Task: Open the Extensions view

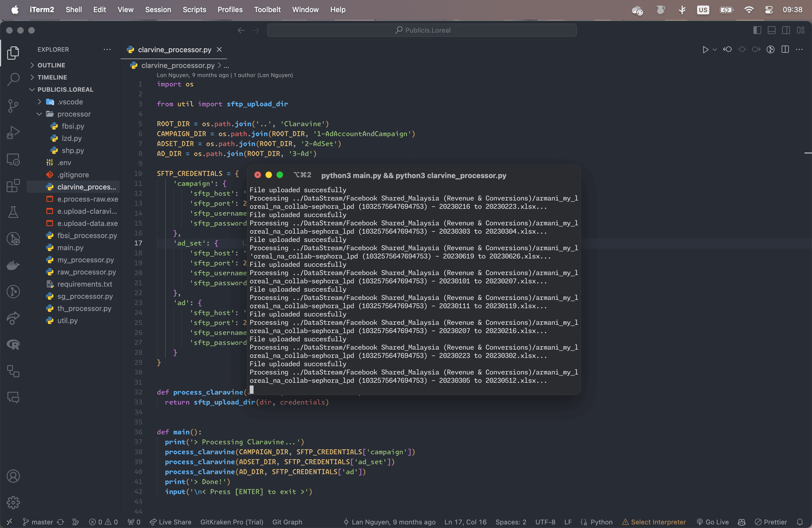Action: (13, 186)
